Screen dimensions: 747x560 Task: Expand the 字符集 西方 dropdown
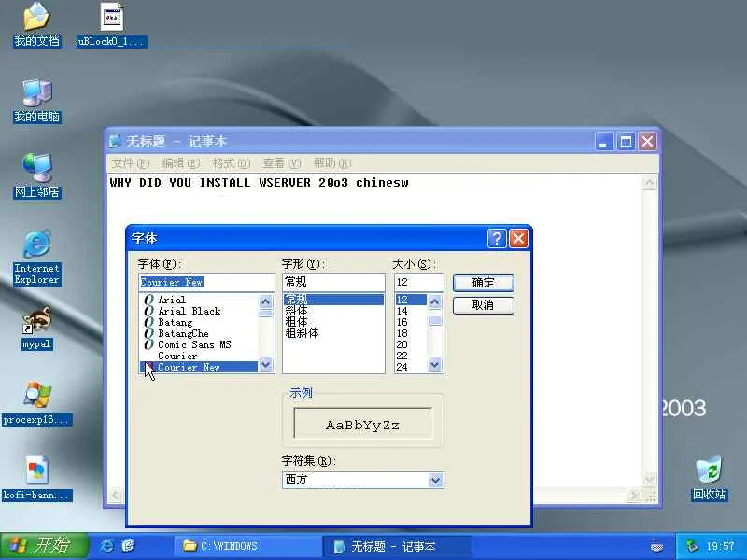point(435,480)
